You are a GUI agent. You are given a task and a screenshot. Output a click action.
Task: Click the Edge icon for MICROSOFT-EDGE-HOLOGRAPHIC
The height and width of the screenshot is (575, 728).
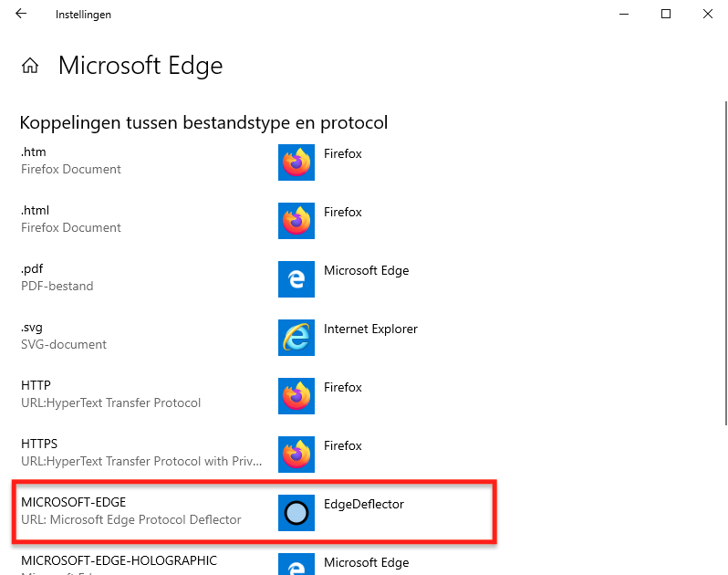tap(296, 566)
